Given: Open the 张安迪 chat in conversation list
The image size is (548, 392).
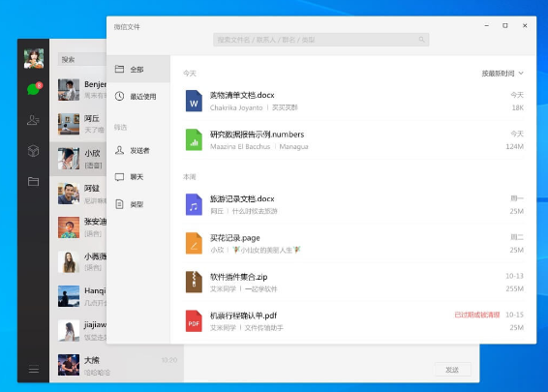Looking at the screenshot, I should coord(78,227).
